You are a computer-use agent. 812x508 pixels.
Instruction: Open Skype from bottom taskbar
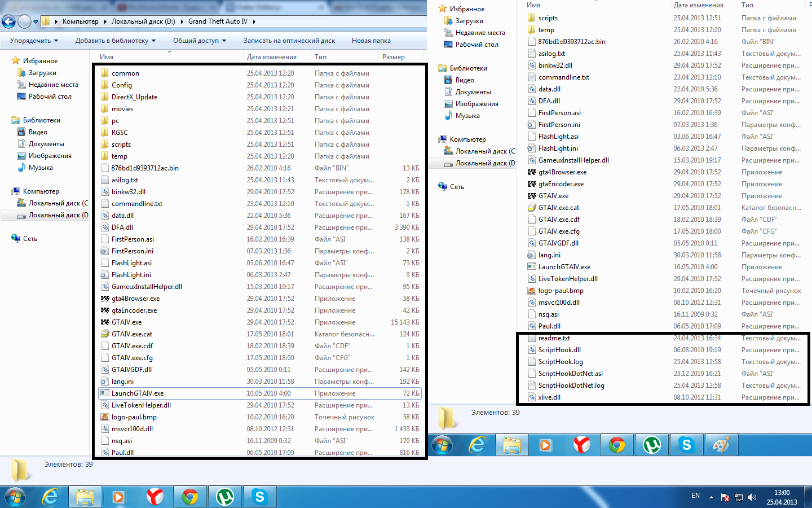260,497
